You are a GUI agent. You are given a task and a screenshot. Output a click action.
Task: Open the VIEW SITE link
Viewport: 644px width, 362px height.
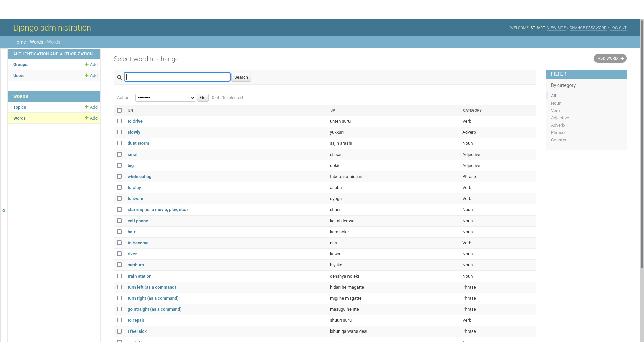[556, 28]
